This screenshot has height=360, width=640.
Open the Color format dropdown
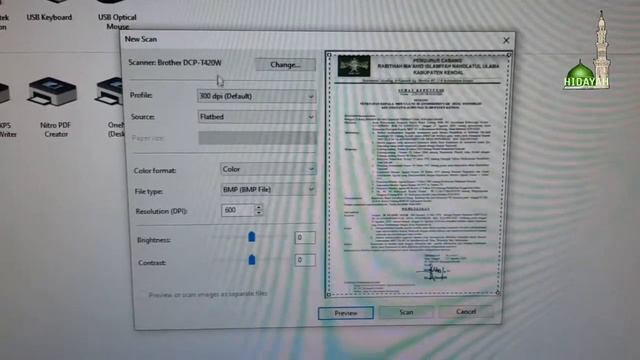(268, 169)
